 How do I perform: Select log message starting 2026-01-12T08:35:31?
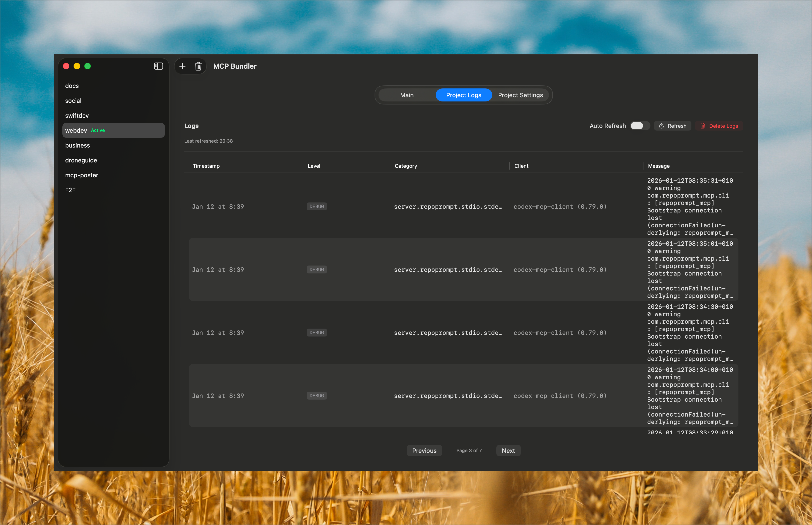point(690,207)
